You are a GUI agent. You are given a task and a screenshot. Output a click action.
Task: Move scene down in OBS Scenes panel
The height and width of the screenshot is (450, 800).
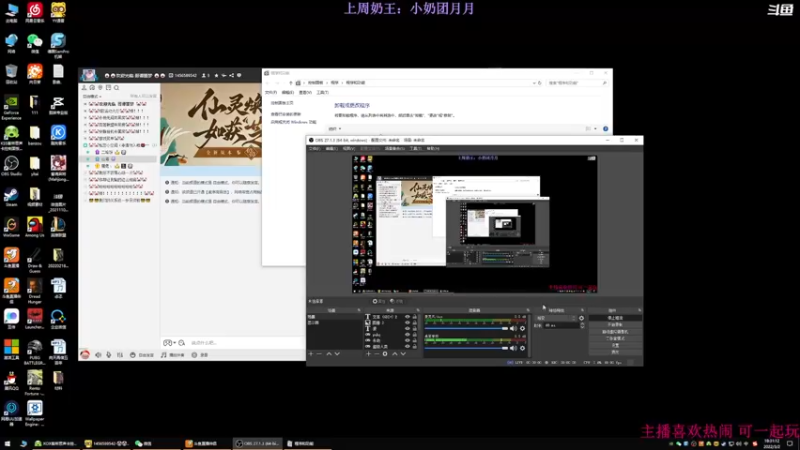[x=337, y=354]
